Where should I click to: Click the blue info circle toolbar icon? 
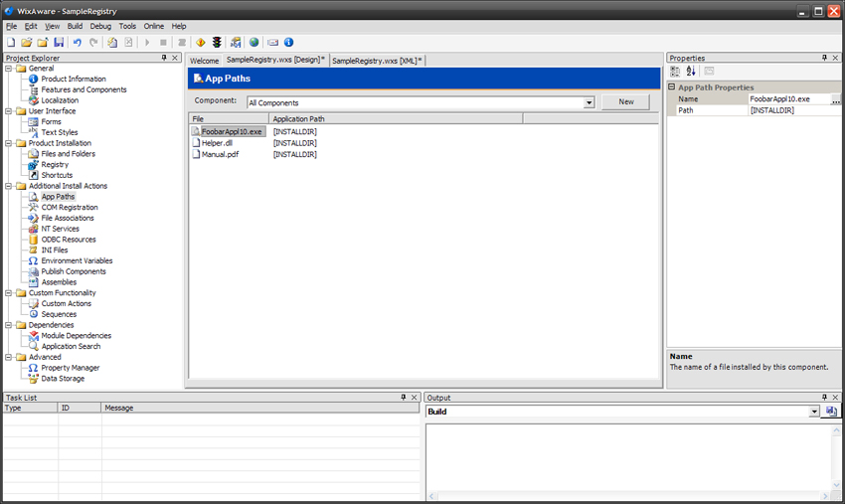coord(289,42)
